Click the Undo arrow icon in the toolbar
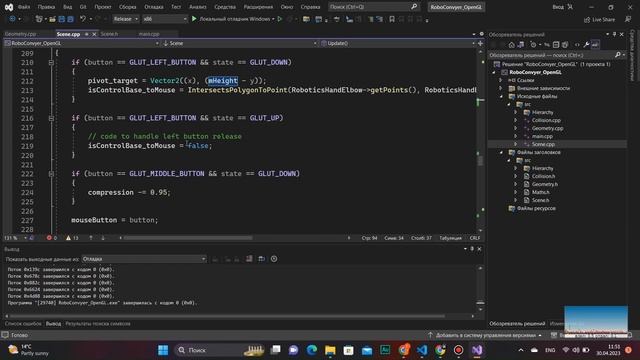Viewport: 640px width, 360px height. [x=83, y=19]
